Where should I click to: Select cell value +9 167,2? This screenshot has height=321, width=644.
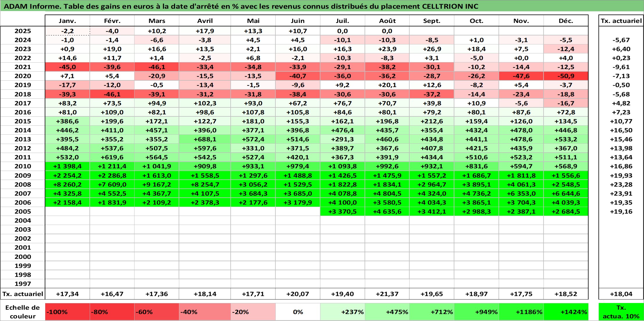pos(157,184)
